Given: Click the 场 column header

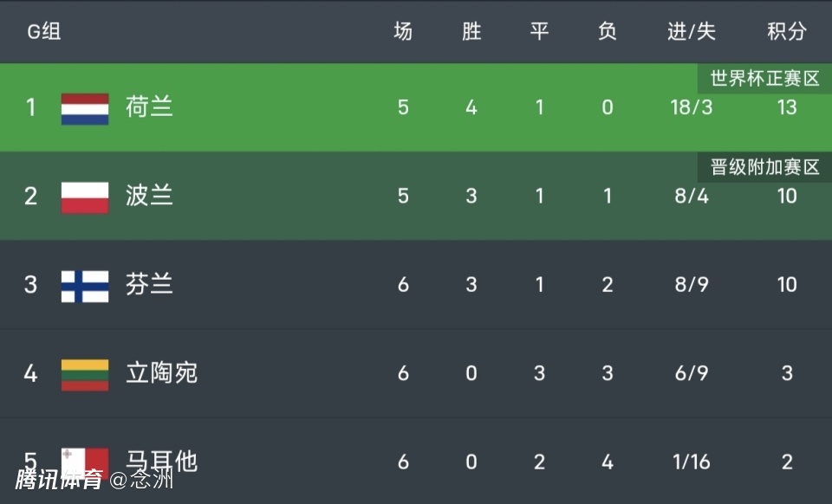Looking at the screenshot, I should [x=403, y=32].
